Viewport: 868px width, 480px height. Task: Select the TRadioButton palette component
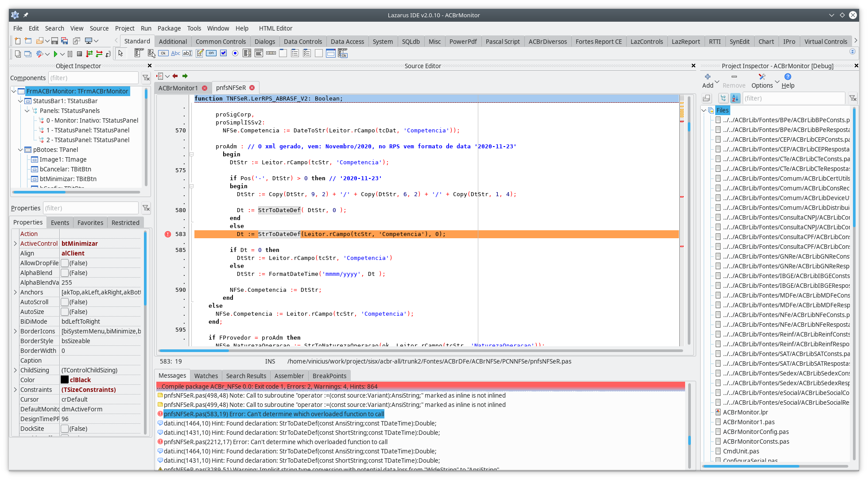click(235, 53)
